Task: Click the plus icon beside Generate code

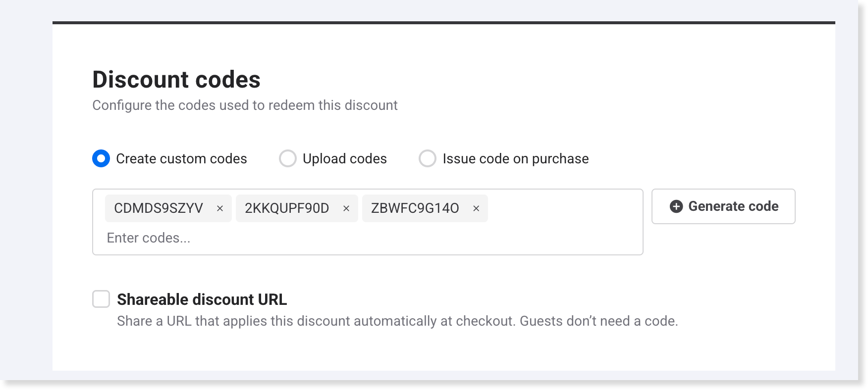Action: [676, 206]
